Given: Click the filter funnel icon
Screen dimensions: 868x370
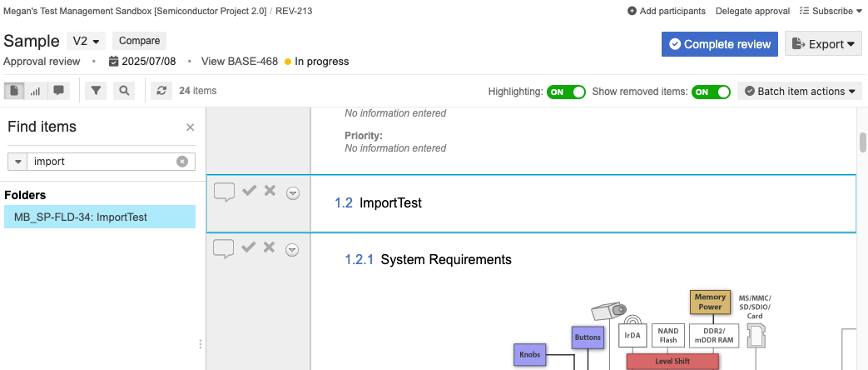Looking at the screenshot, I should pyautogui.click(x=97, y=91).
